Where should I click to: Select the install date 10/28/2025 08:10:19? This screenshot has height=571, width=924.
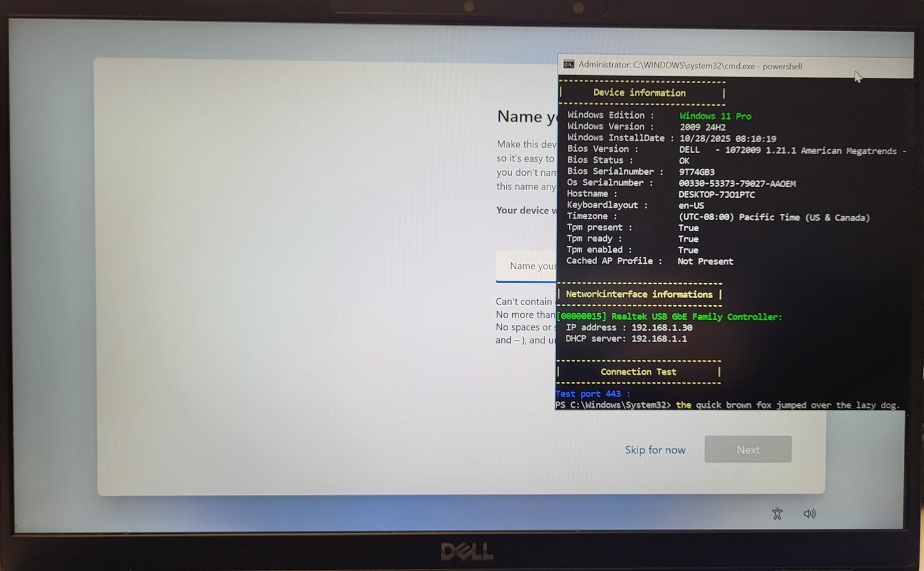pyautogui.click(x=728, y=139)
